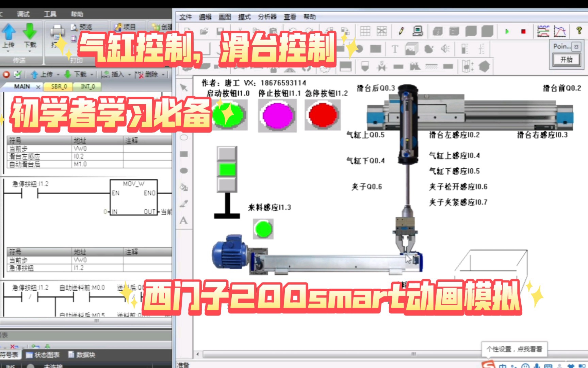Expand the 删除 dropdown arrow
This screenshot has height=368, width=588.
163,74
